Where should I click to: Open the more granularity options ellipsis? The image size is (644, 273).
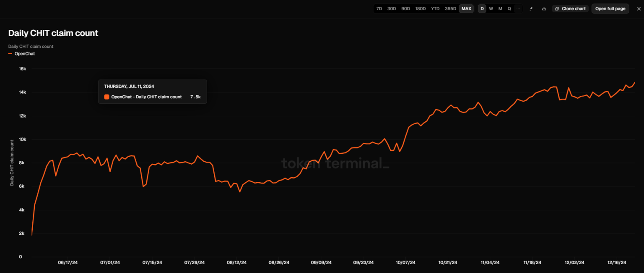tap(518, 8)
